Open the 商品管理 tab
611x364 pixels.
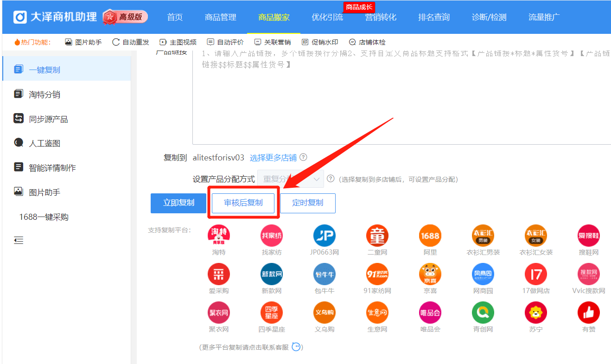coord(221,17)
